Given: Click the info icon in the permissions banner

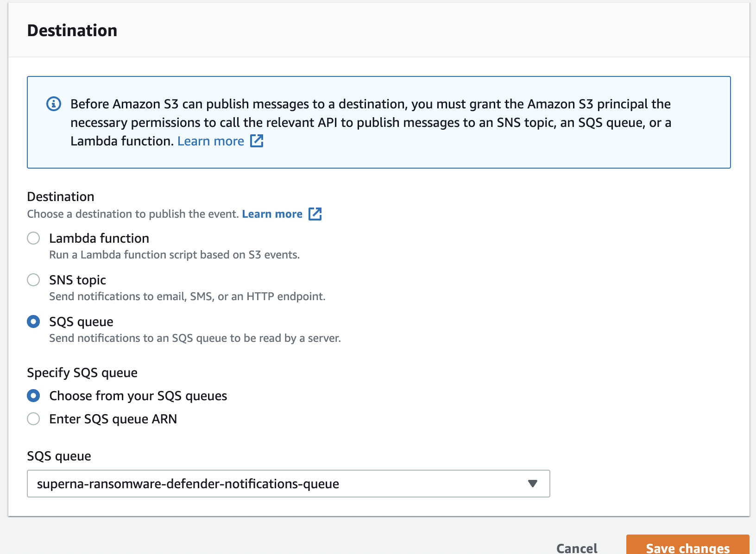Looking at the screenshot, I should (54, 104).
